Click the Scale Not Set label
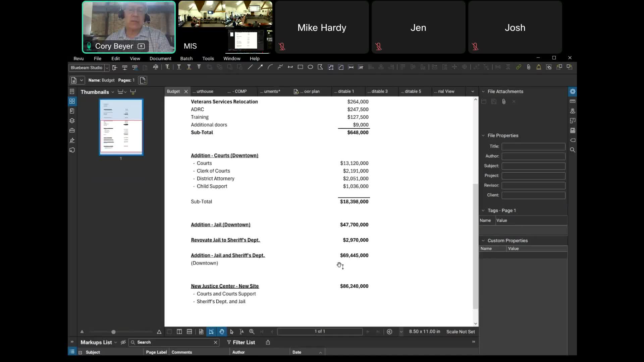Viewport: 644px width, 362px height. (x=461, y=331)
